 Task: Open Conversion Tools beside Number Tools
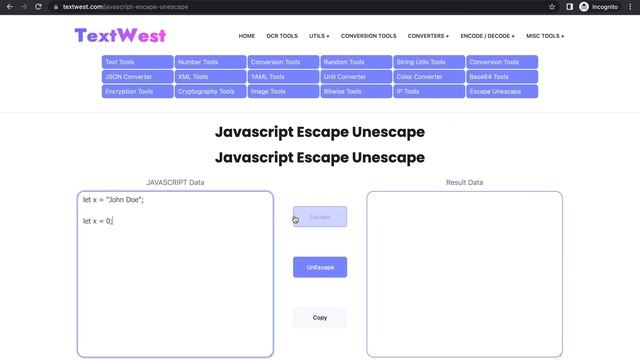(x=283, y=62)
